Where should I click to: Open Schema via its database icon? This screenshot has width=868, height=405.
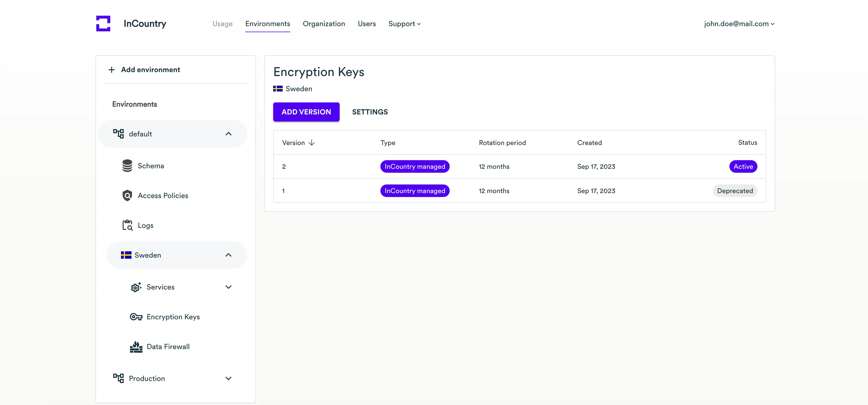[x=127, y=166]
